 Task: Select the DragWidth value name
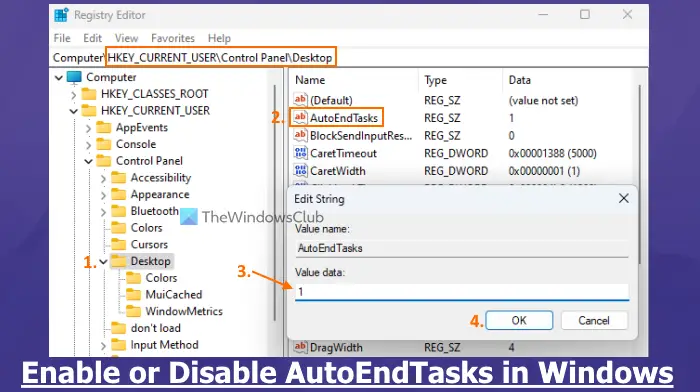(x=336, y=347)
